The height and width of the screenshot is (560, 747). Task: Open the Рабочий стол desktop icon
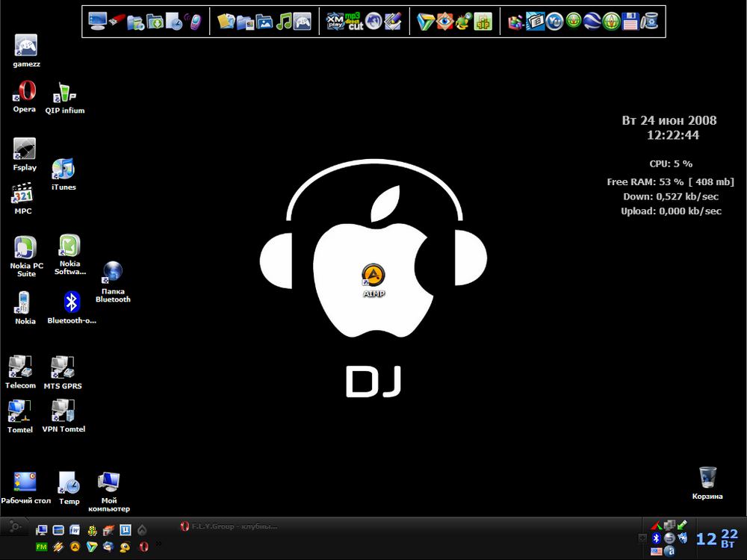tap(25, 488)
